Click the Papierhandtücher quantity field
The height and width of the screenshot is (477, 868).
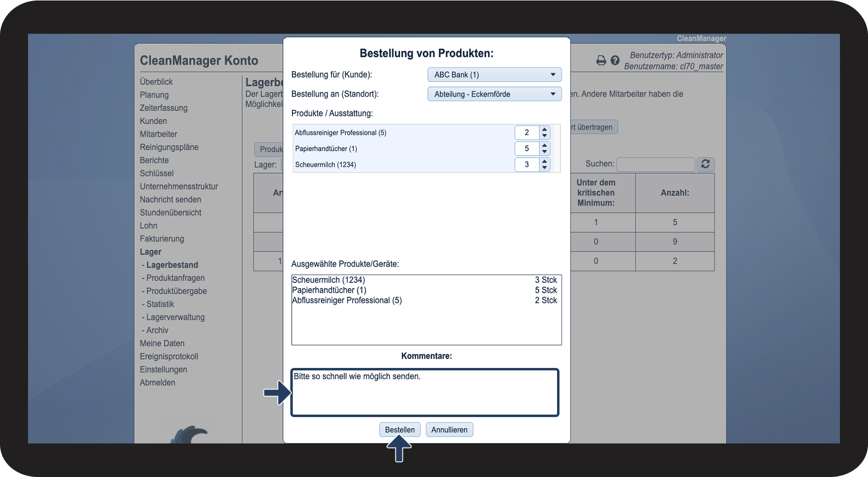pyautogui.click(x=527, y=148)
